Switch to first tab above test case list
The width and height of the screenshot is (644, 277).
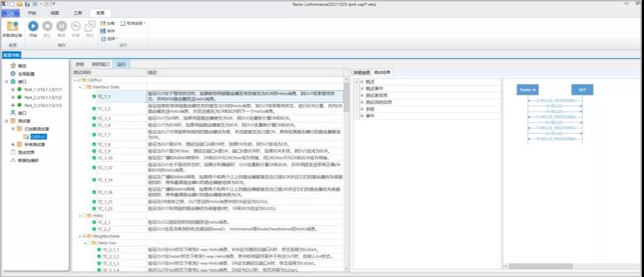(x=80, y=64)
